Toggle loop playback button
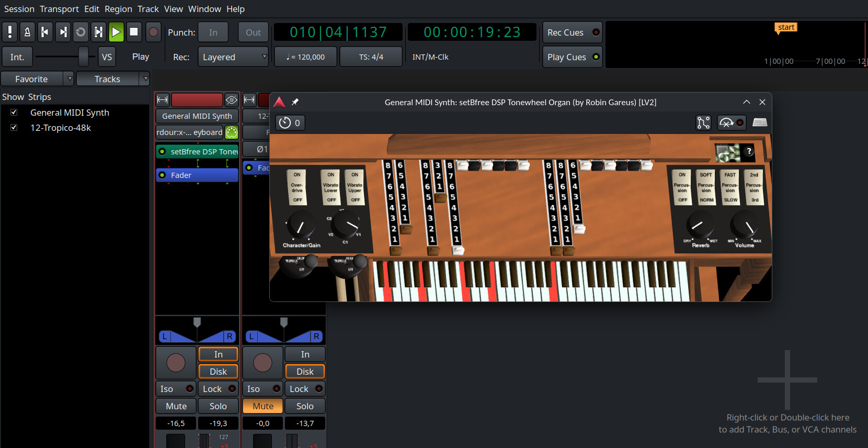This screenshot has width=868, height=448. click(81, 32)
